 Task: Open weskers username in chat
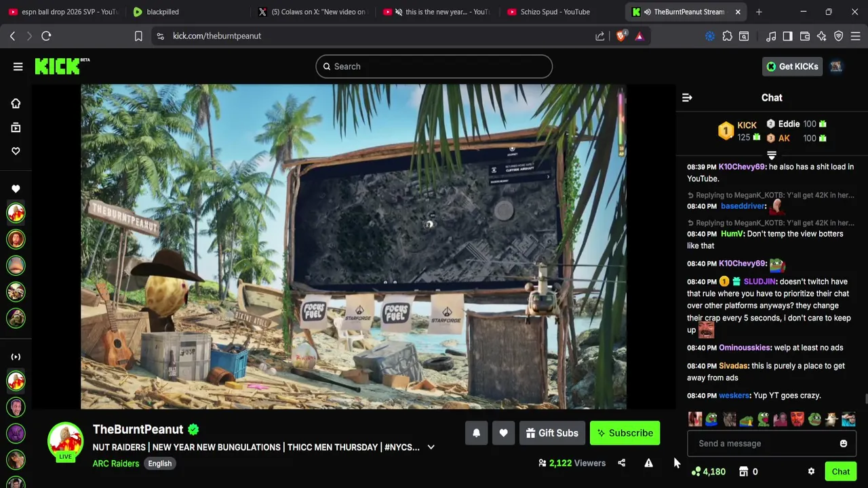pos(734,396)
